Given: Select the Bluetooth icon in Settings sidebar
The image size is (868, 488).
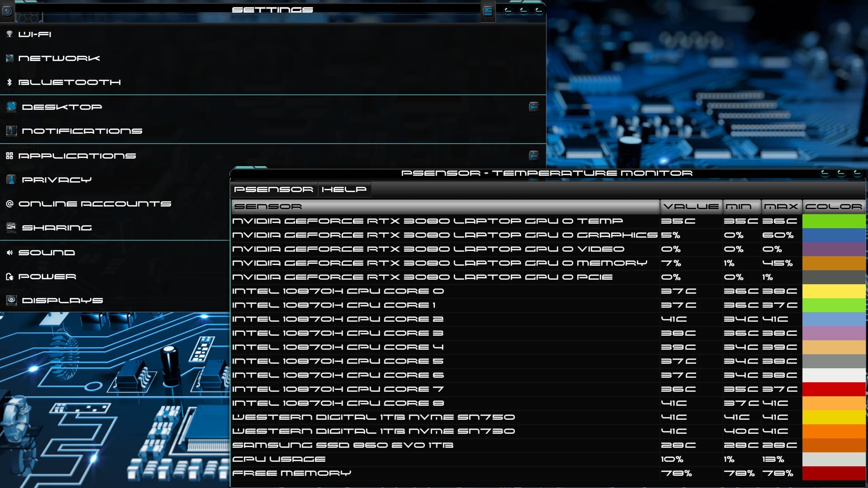Looking at the screenshot, I should tap(9, 82).
